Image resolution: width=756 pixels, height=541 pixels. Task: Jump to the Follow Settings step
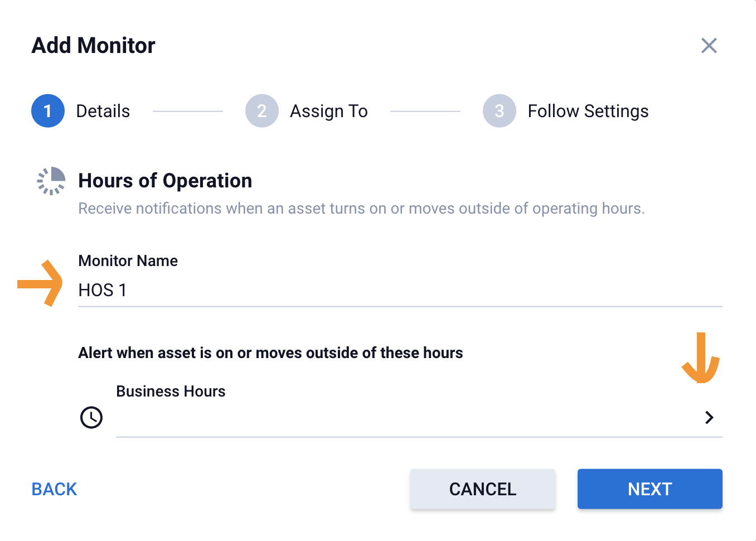click(588, 111)
